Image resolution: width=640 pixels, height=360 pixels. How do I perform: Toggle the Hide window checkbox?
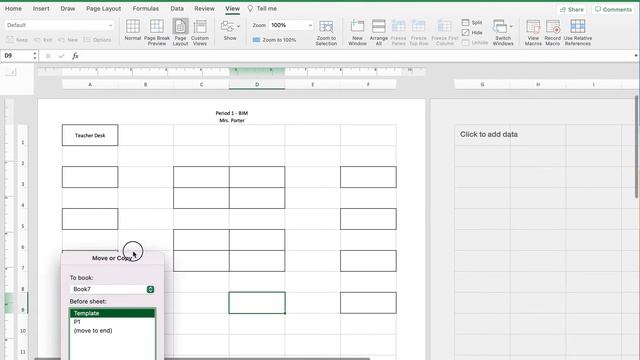(472, 32)
